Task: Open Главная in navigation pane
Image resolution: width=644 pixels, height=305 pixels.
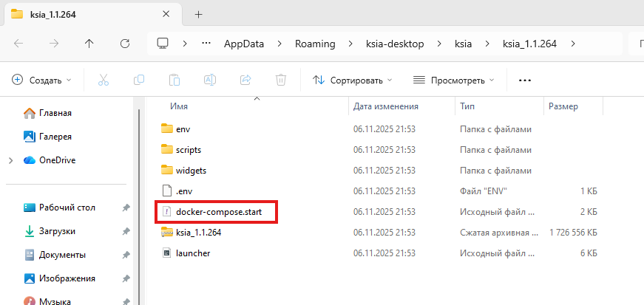Action: click(x=55, y=113)
